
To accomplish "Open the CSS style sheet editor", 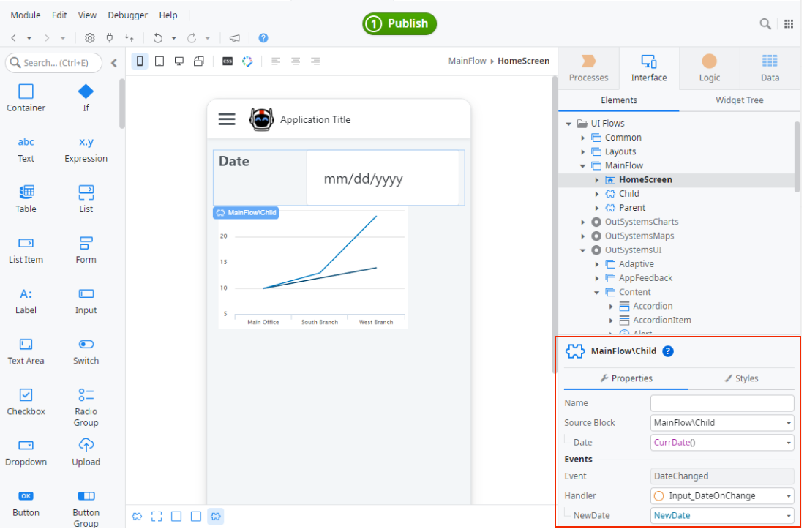I will (228, 61).
